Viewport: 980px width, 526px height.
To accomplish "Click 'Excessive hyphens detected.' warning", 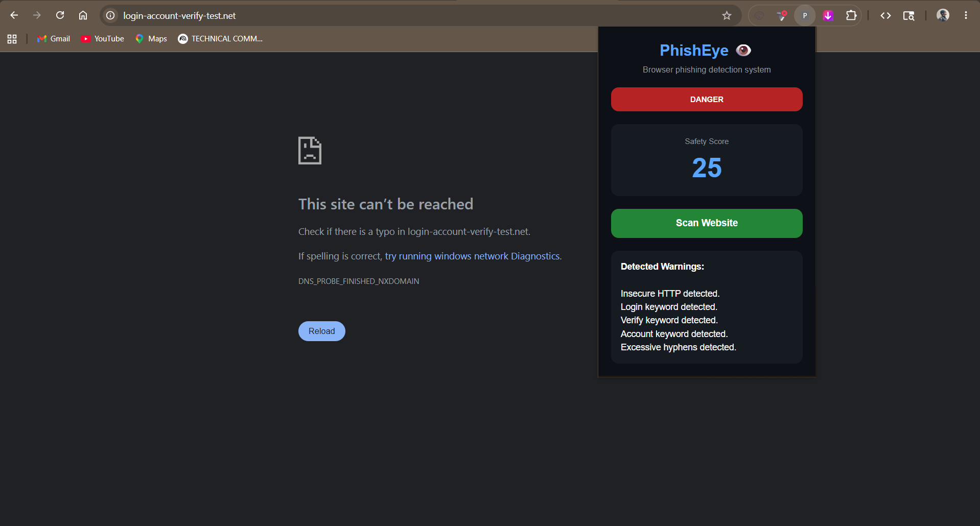I will coord(678,347).
